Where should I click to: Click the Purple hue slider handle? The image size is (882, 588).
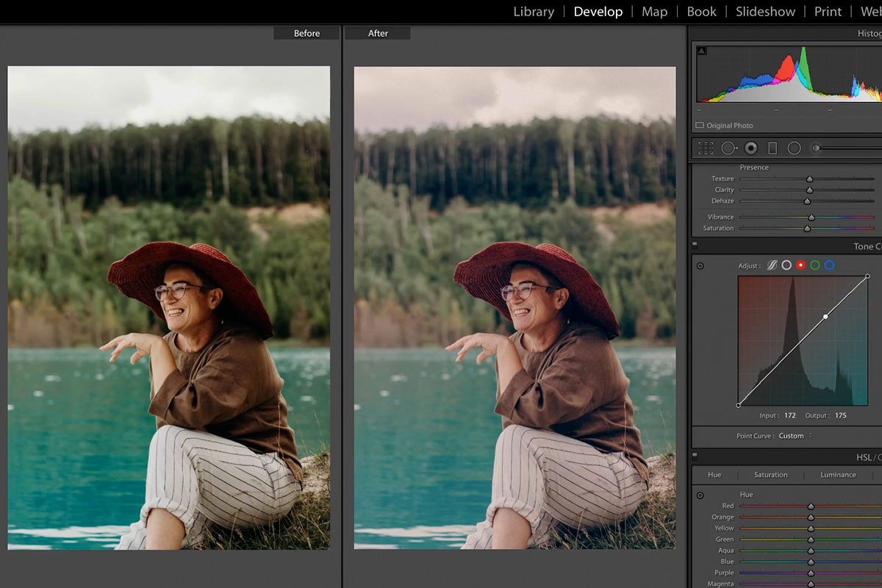(x=811, y=573)
